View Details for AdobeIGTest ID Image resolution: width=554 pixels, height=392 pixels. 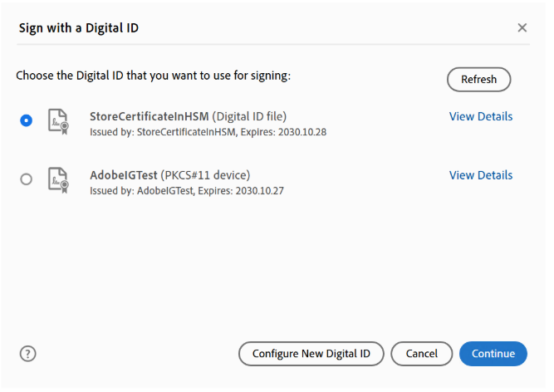click(x=481, y=175)
